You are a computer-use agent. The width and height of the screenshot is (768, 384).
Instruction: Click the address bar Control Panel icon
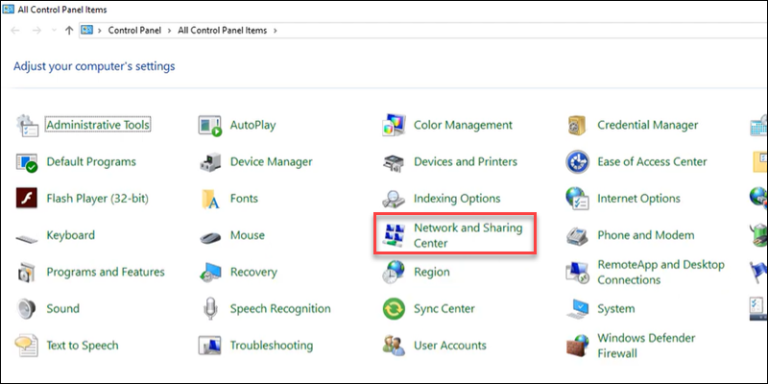coord(87,30)
